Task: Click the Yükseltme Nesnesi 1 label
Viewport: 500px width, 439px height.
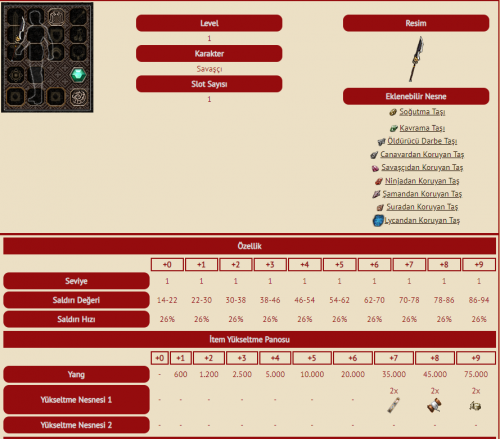Action: [x=76, y=400]
